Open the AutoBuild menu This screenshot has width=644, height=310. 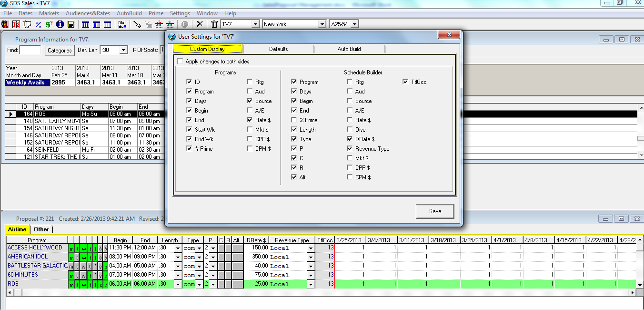tap(129, 13)
